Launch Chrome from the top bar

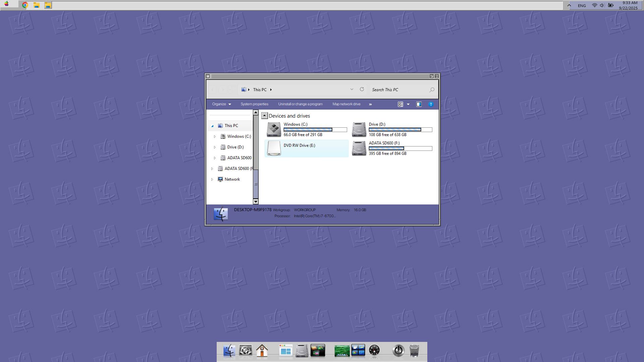tap(25, 5)
